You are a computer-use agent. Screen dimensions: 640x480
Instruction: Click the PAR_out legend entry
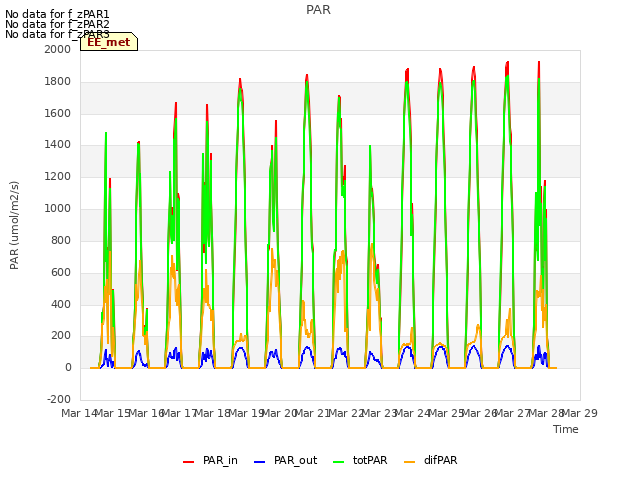coord(286,460)
